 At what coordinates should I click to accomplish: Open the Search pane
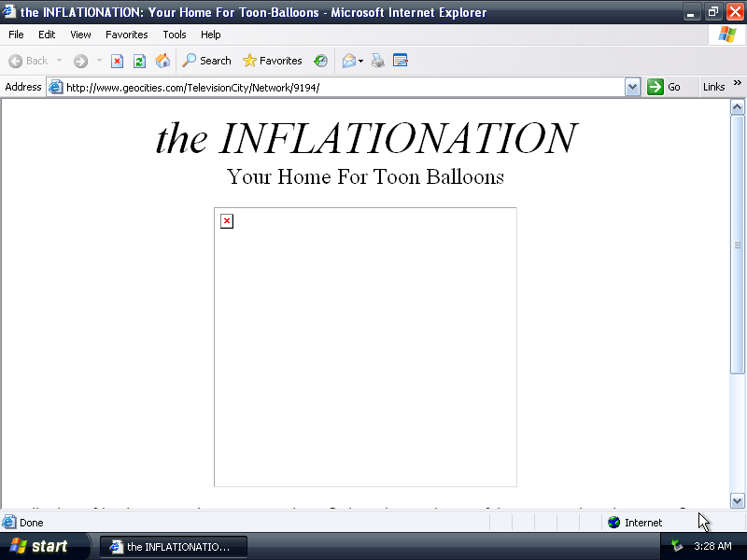coord(206,61)
